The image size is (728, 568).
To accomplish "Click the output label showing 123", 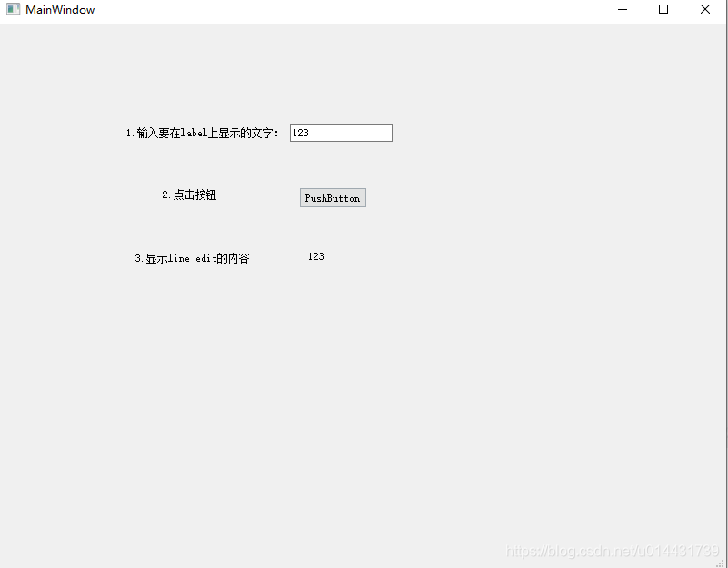I will click(x=316, y=256).
